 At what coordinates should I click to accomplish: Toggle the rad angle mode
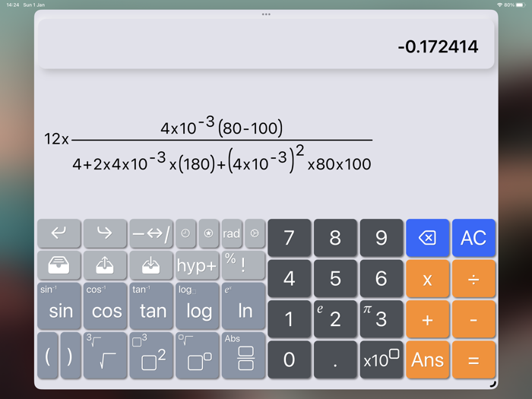click(x=232, y=233)
